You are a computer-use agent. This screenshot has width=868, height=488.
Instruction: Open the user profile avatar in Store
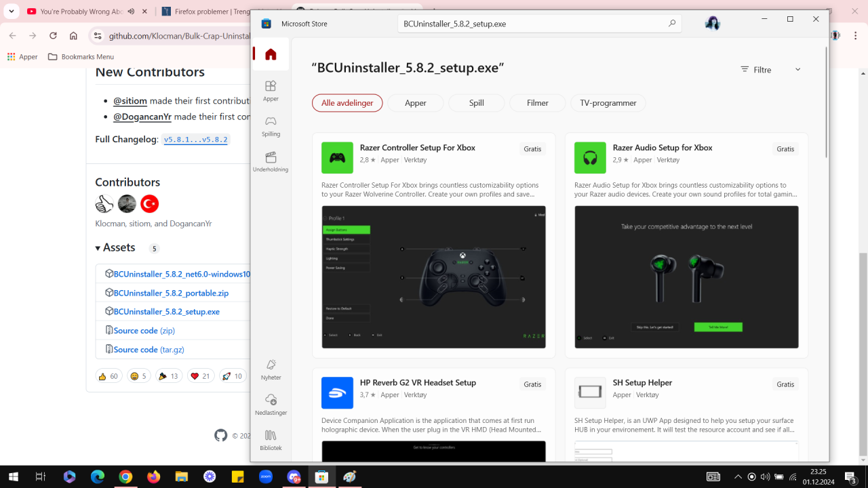point(712,24)
